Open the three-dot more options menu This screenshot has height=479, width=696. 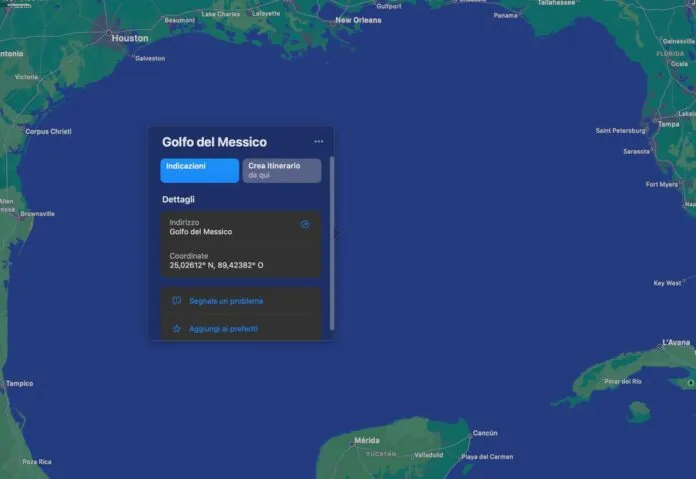318,142
